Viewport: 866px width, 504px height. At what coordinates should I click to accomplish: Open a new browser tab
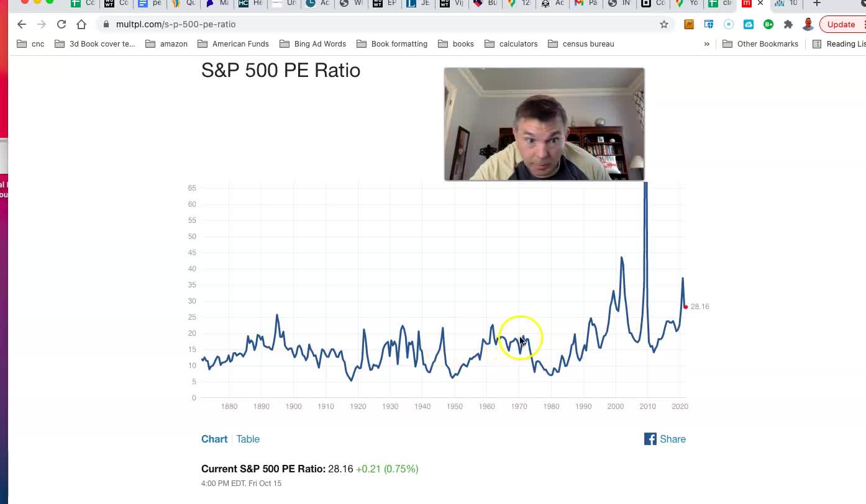click(817, 3)
